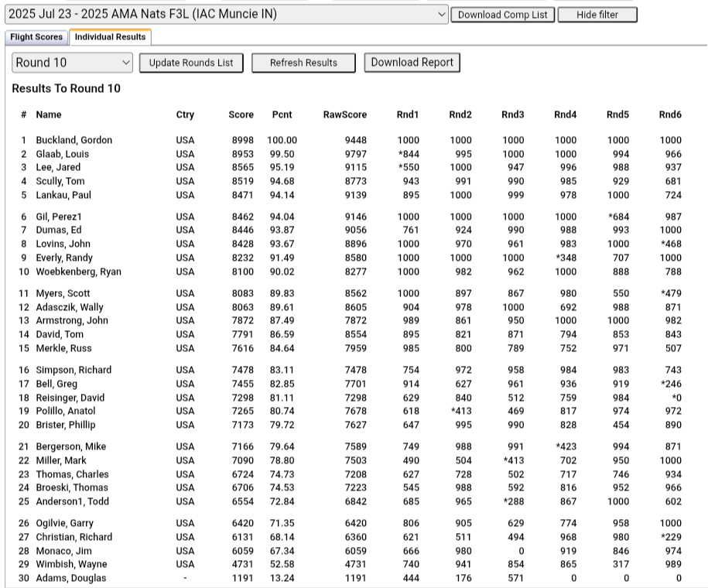Screen dimensions: 708x588
Task: Sort results by the Name column
Action: [x=48, y=115]
